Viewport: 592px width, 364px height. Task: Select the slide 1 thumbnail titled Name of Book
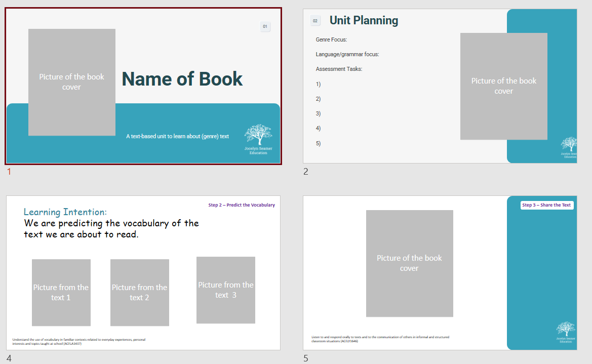tap(143, 86)
